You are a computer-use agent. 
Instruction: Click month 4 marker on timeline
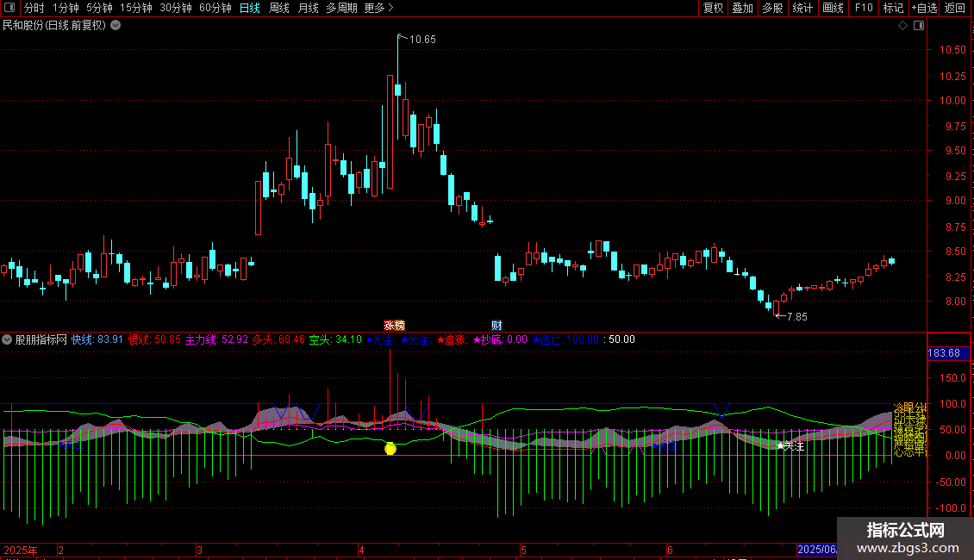361,550
